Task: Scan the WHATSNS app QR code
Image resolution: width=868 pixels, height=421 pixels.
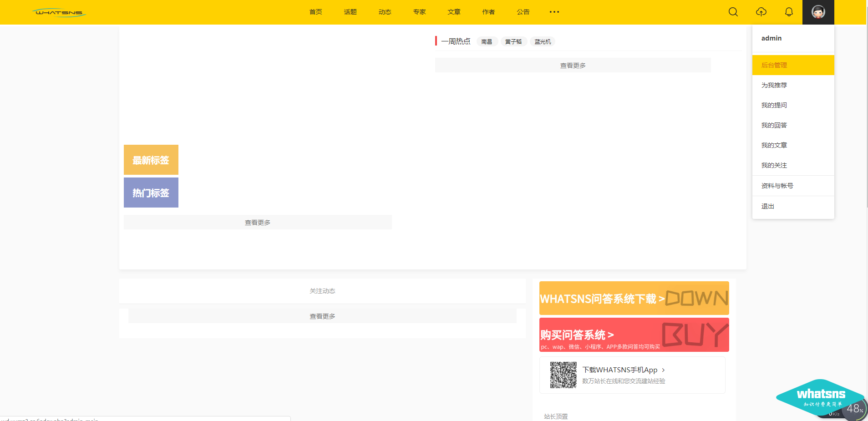Action: pos(563,375)
